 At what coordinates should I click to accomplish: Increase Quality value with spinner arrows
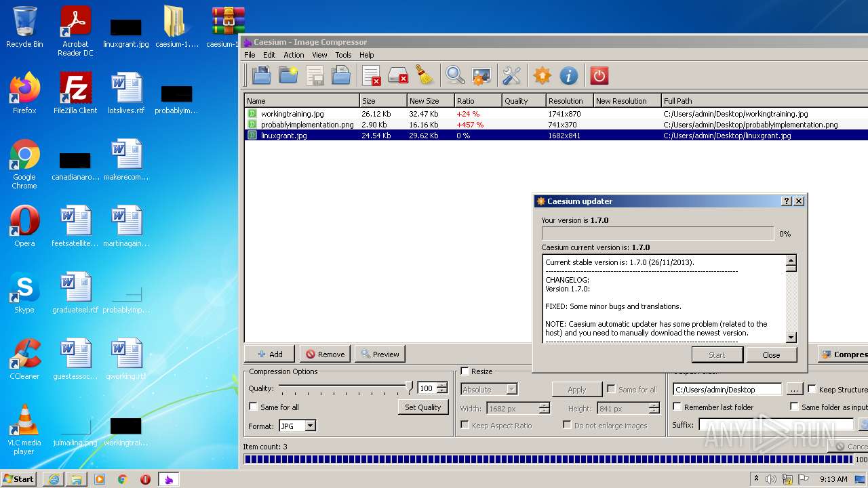[442, 386]
